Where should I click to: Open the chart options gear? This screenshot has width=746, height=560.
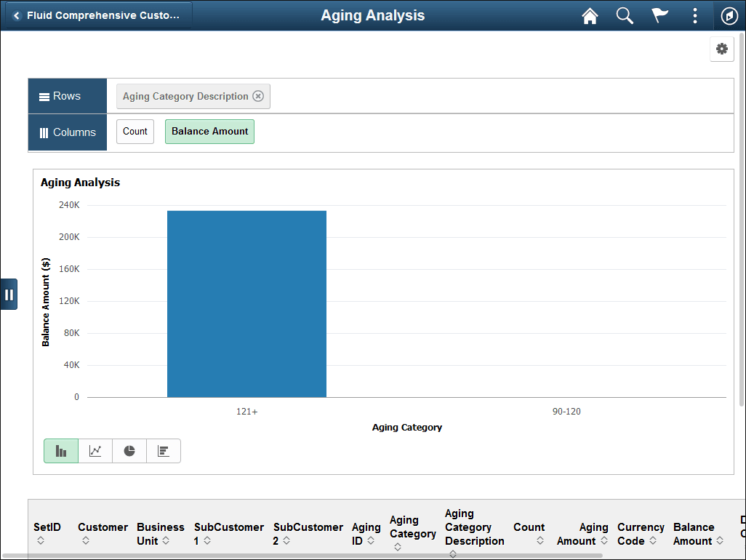[x=722, y=49]
